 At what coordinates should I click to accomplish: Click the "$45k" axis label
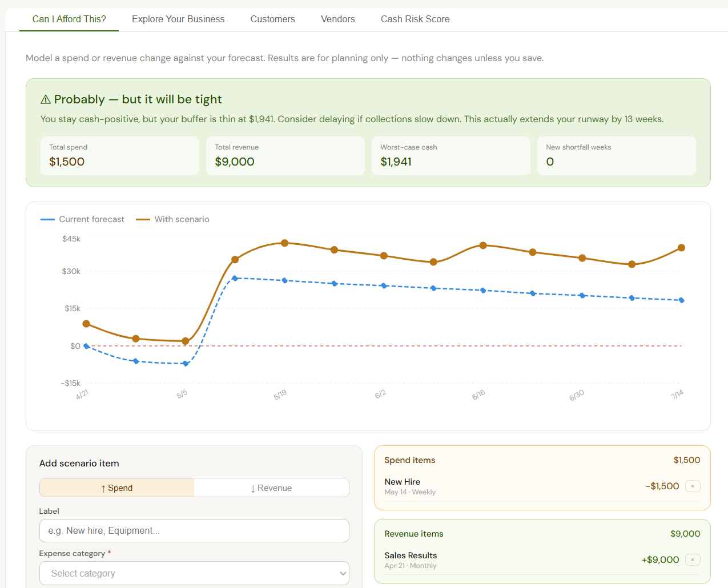click(71, 239)
